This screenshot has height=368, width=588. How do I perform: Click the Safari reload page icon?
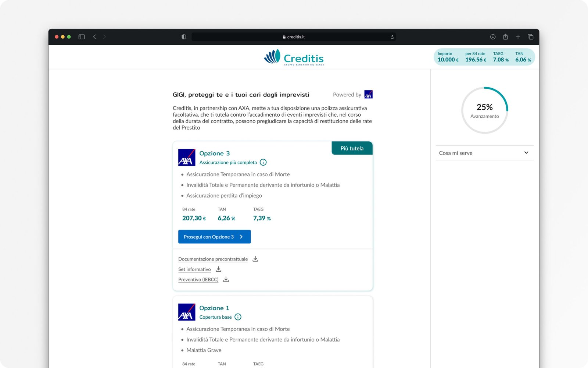click(392, 37)
